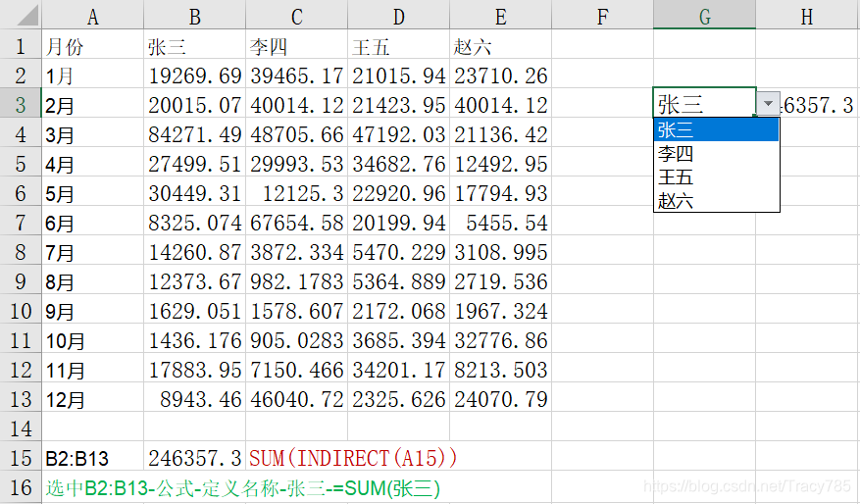Click the 王五 header cell in D1

(399, 45)
